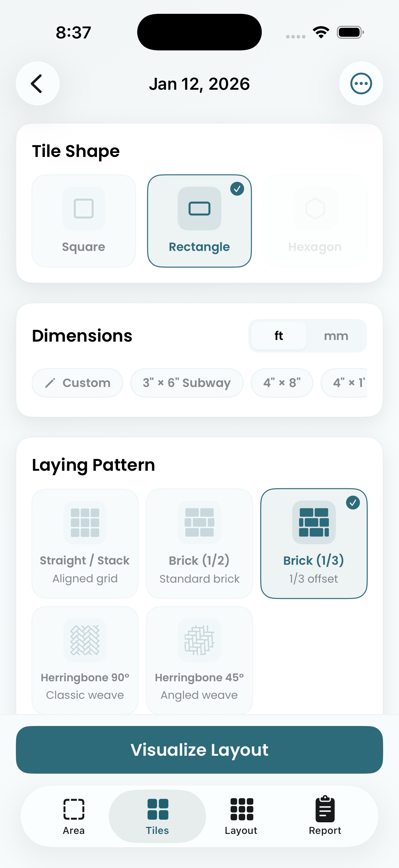Select the 4" × 8" dimension preset chip

[282, 383]
